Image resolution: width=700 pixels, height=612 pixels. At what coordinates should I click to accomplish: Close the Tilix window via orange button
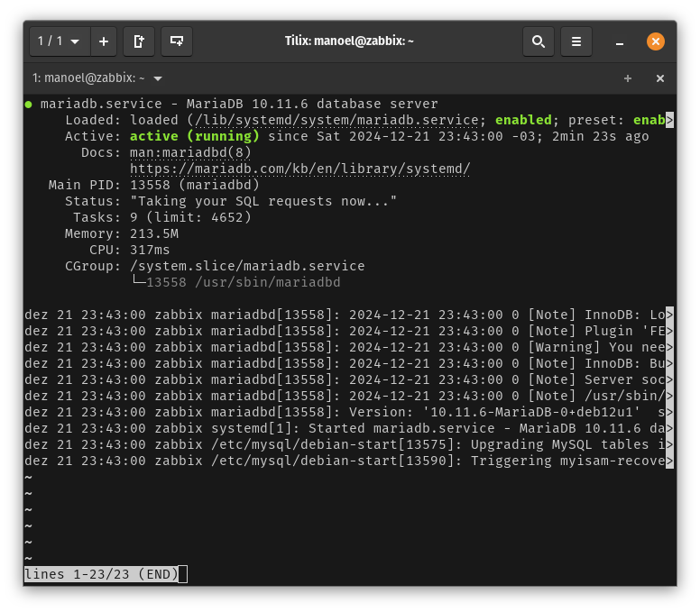point(656,41)
